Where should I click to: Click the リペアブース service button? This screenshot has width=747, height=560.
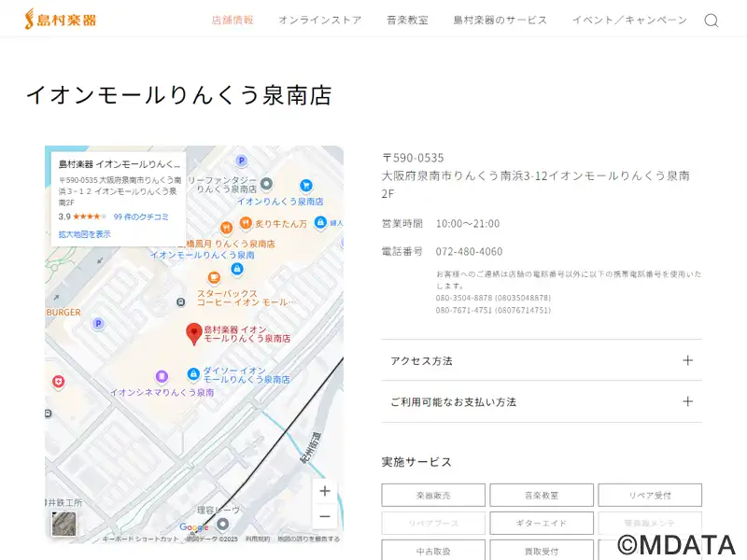[433, 524]
